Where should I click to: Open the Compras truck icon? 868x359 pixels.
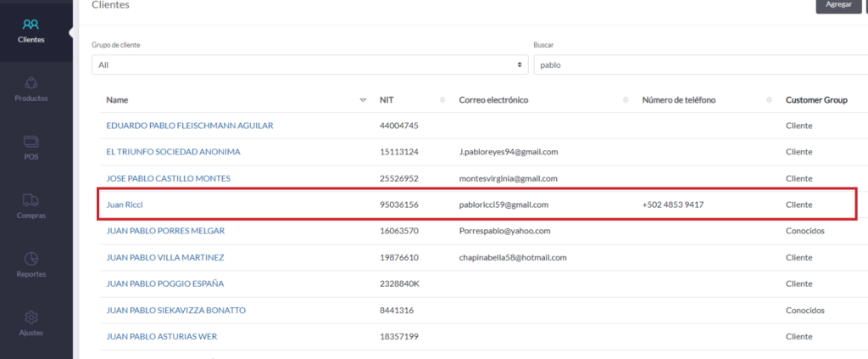click(31, 200)
